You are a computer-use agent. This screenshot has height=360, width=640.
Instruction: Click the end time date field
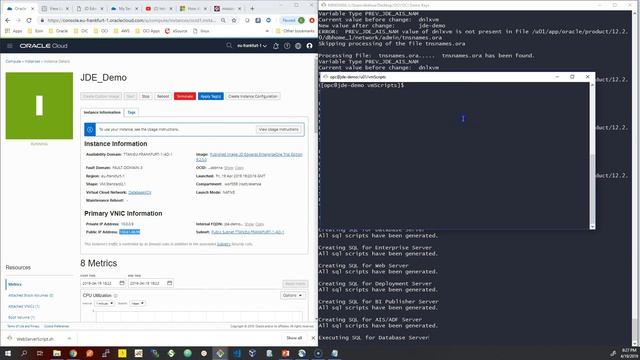point(151,283)
